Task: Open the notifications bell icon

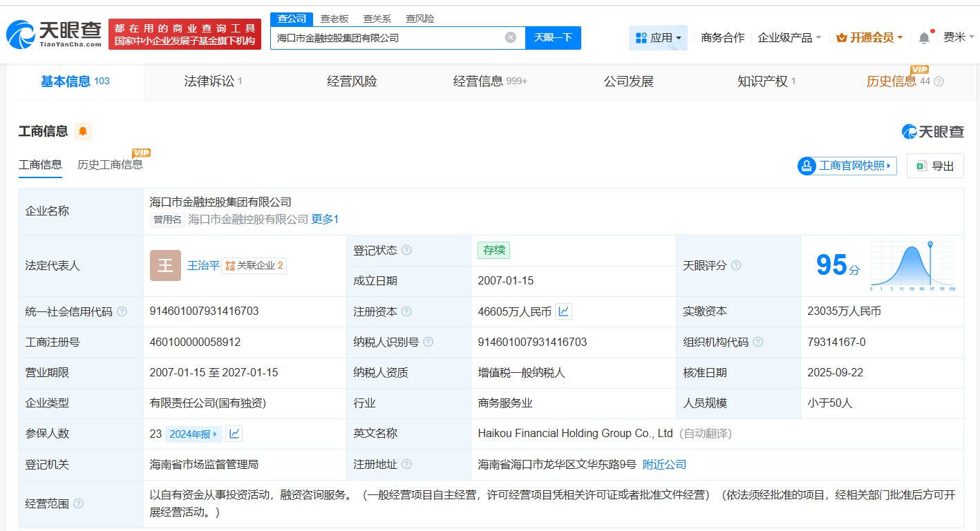Action: pos(923,38)
